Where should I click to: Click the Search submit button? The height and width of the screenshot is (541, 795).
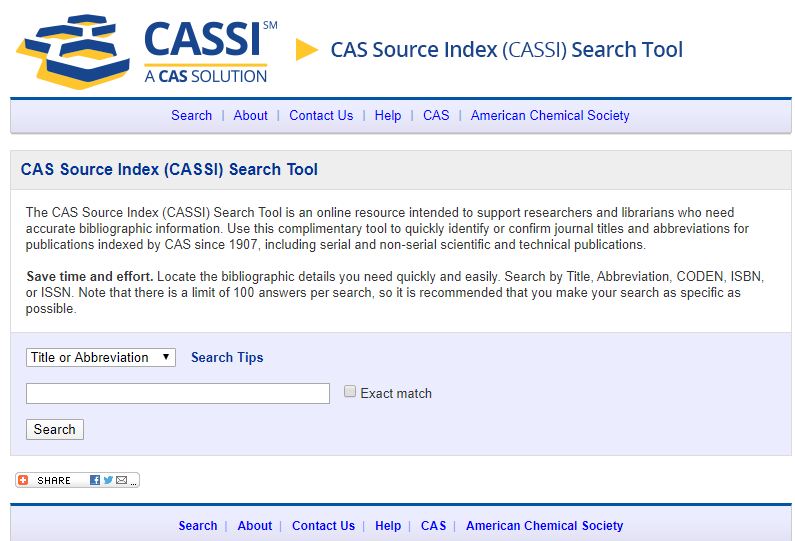click(x=55, y=429)
